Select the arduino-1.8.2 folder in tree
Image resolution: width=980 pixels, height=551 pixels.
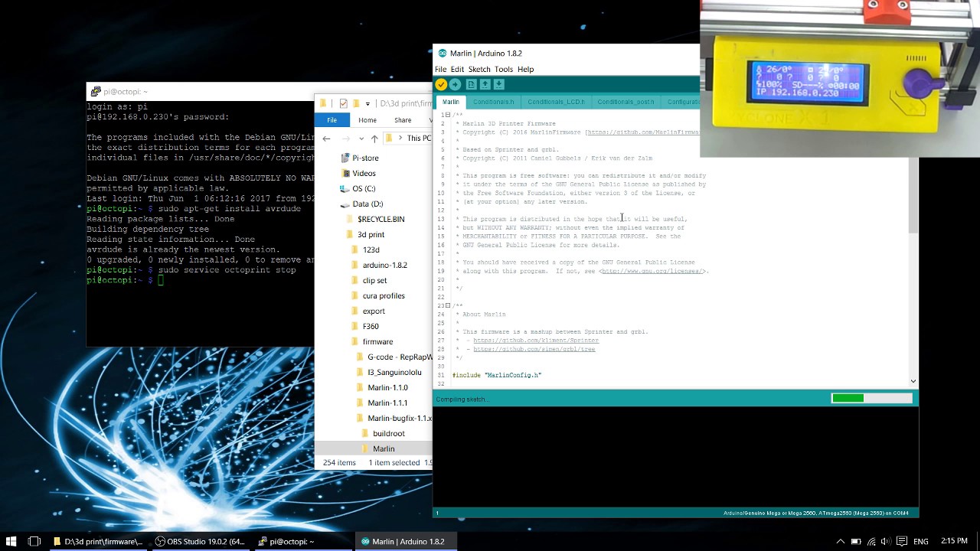pyautogui.click(x=384, y=265)
